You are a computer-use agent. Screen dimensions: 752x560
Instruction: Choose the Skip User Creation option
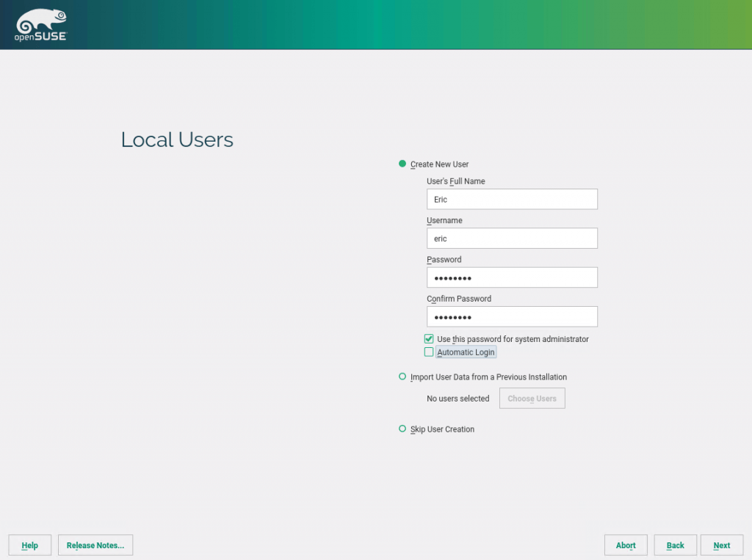[x=402, y=429]
